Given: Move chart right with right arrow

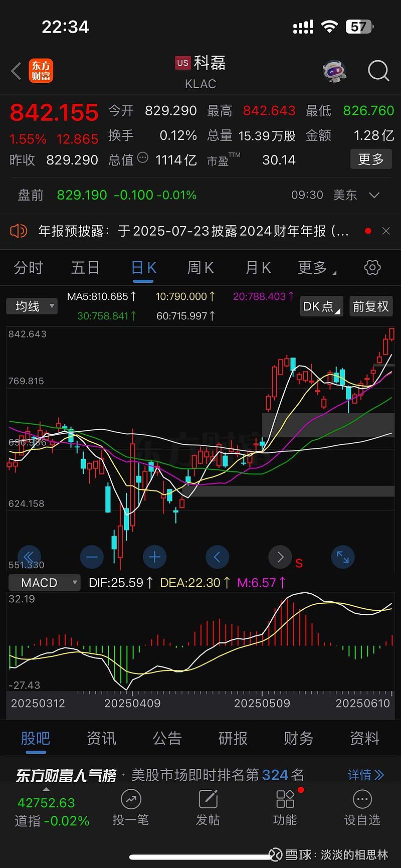Looking at the screenshot, I should click(x=280, y=557).
